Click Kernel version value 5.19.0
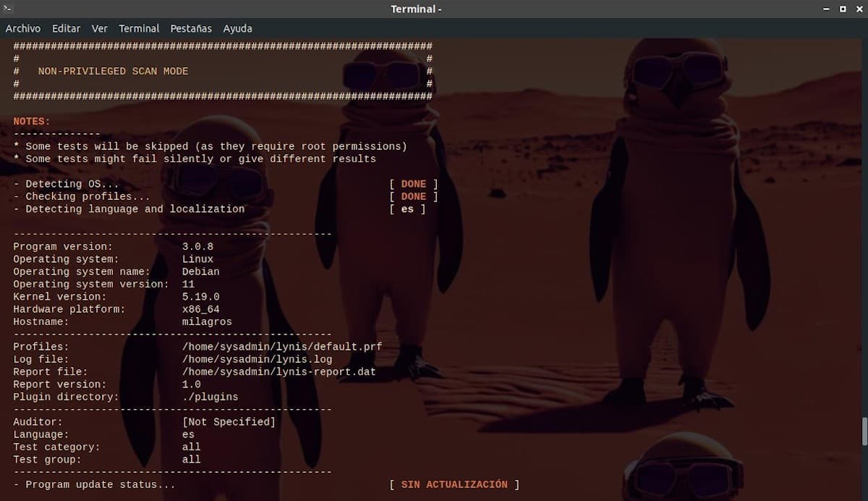868x501 pixels. click(201, 296)
